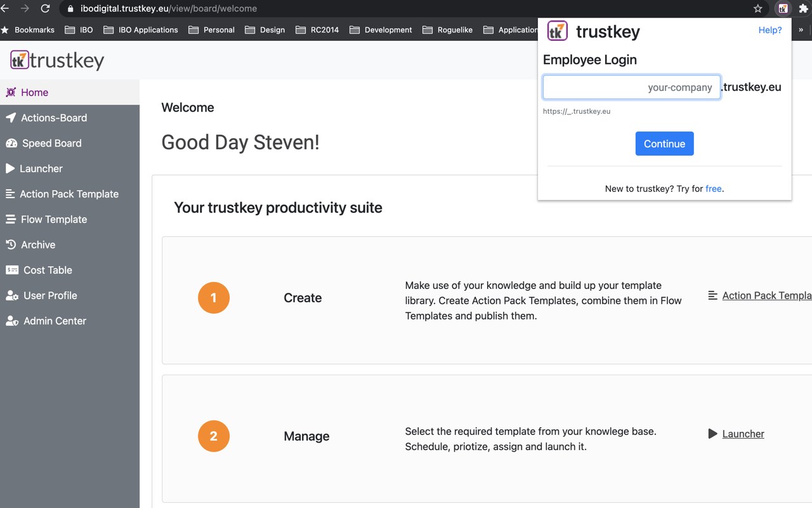Follow the Launcher link in Manage row
This screenshot has height=508, width=812.
point(743,434)
